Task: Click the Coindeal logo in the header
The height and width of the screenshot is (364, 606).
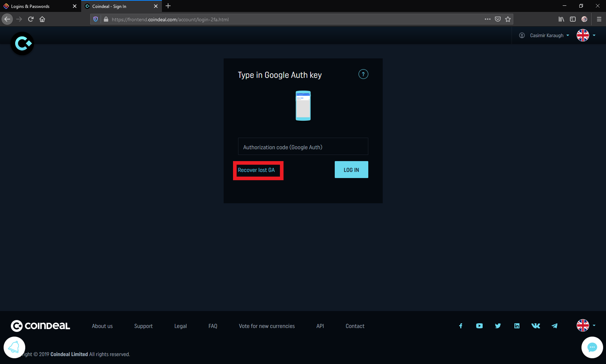Action: (x=22, y=44)
